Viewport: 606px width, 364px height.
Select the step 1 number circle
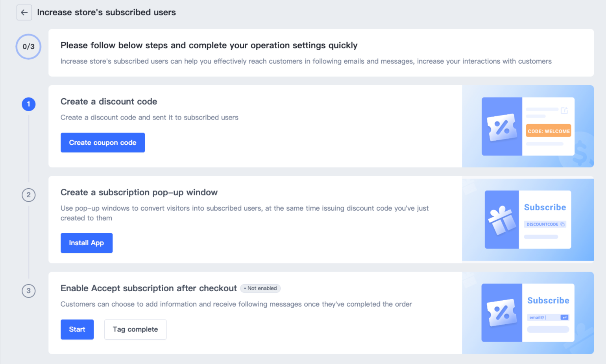(x=28, y=104)
